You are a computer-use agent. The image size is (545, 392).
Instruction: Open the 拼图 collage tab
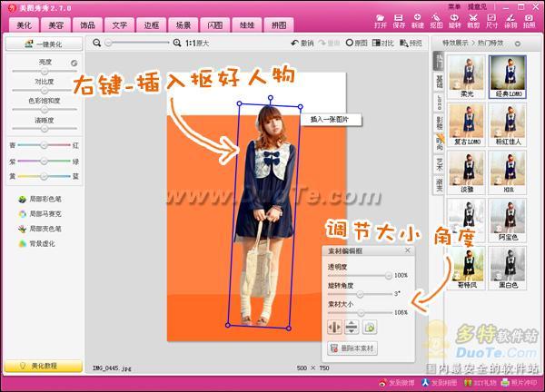(279, 25)
